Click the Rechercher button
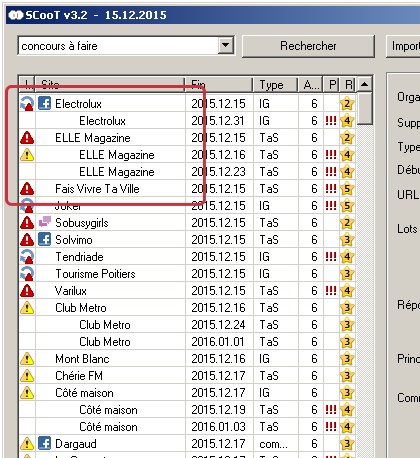 coord(308,46)
